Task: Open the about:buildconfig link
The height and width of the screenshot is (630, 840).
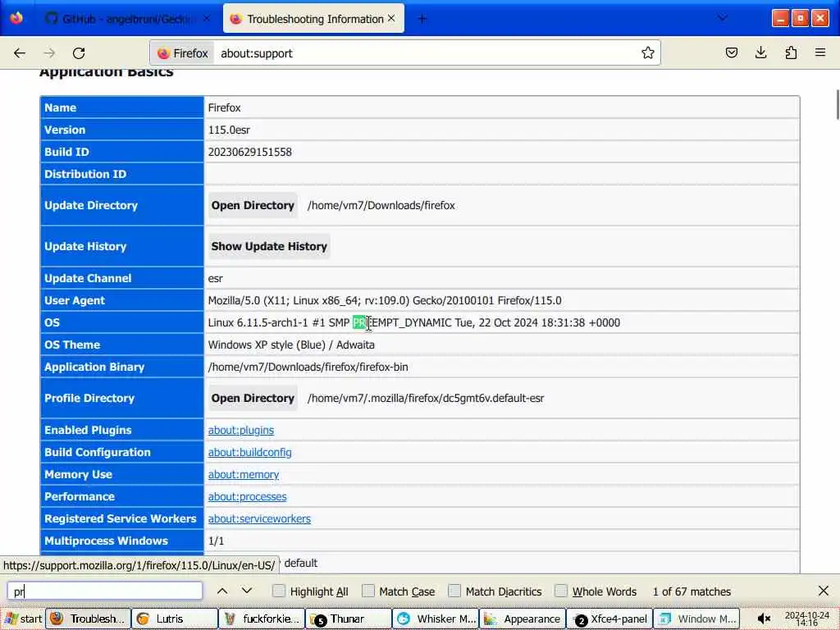Action: [249, 452]
